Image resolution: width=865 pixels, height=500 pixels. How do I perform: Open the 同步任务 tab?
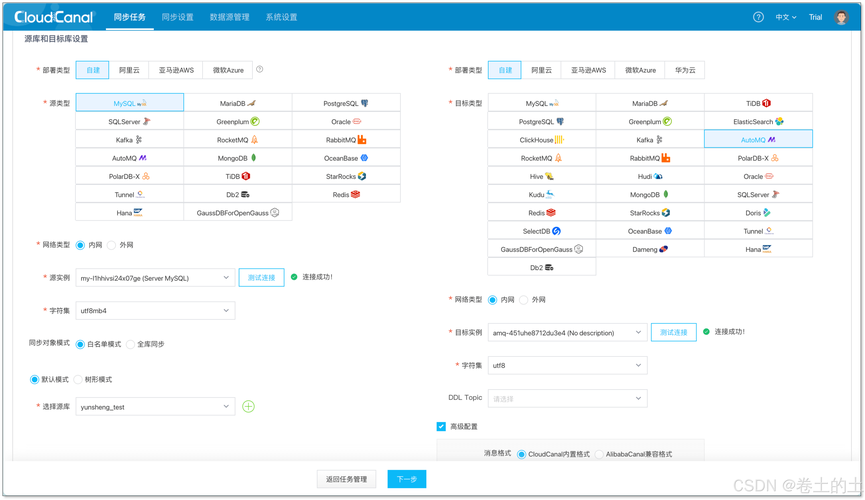130,17
